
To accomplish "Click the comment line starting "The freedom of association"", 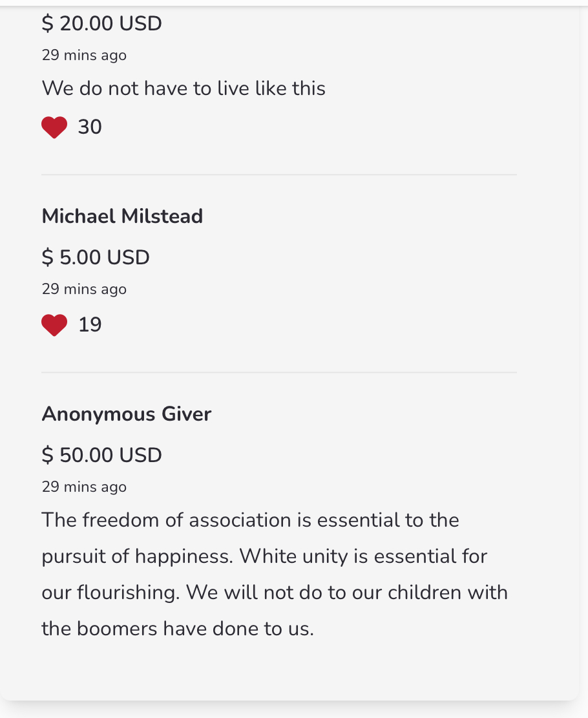I will pos(250,520).
